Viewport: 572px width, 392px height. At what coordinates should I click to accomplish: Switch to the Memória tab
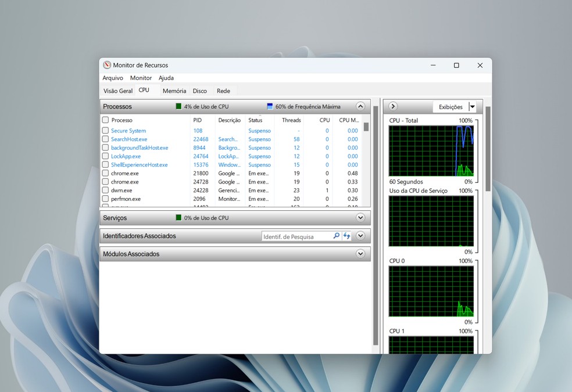click(x=174, y=91)
